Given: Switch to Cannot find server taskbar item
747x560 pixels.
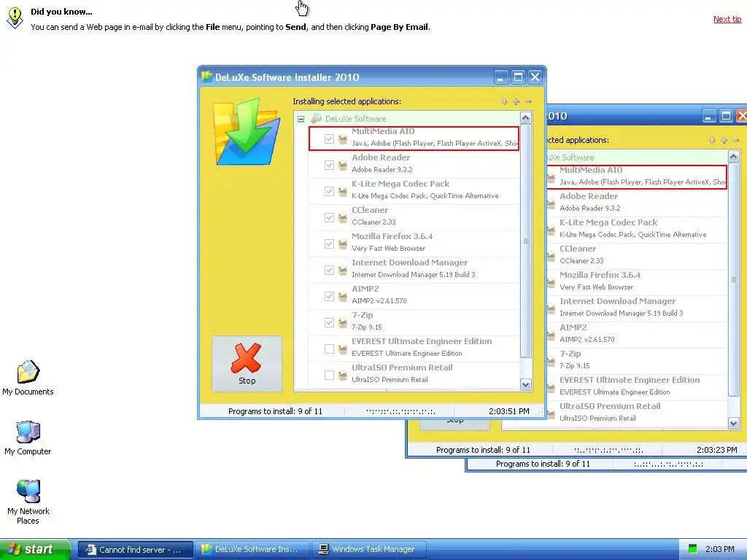Looking at the screenshot, I should tap(135, 550).
